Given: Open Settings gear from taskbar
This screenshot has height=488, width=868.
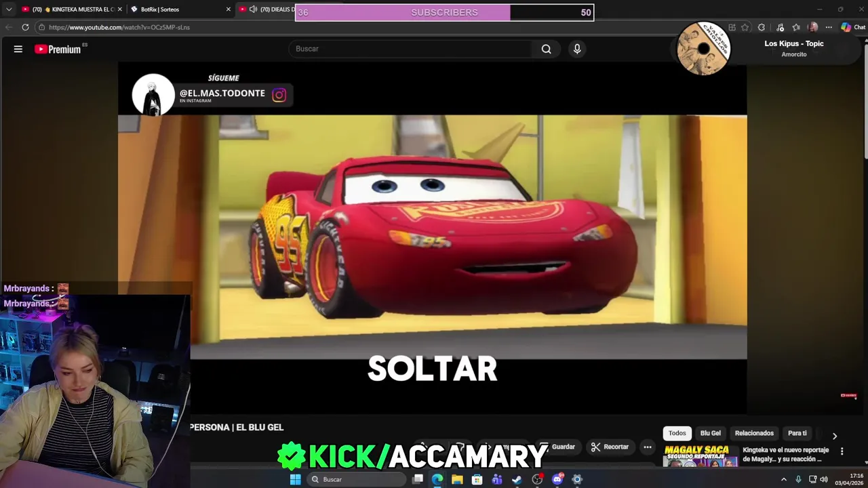Looking at the screenshot, I should pos(577,479).
